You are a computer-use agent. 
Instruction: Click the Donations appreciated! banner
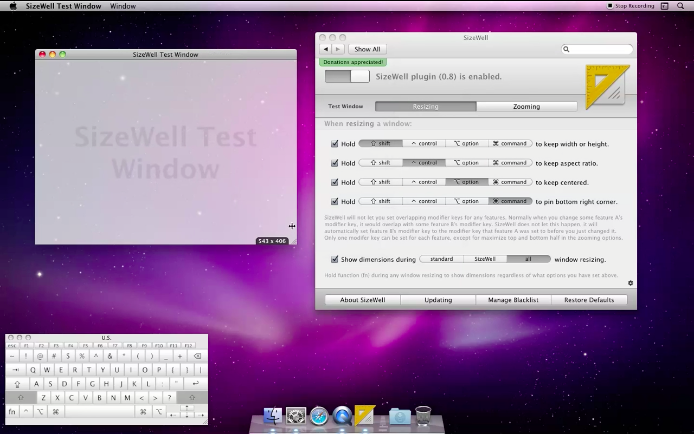pos(353,62)
